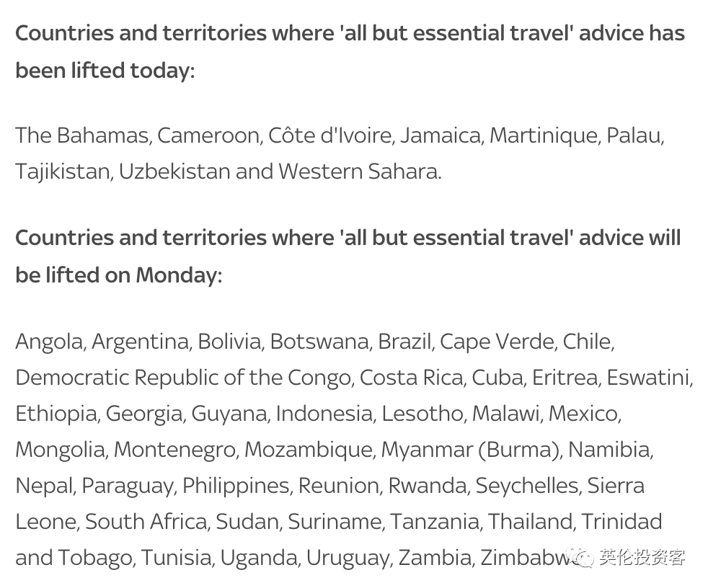
Task: Click the word Uzbekistan
Action: coord(174,171)
